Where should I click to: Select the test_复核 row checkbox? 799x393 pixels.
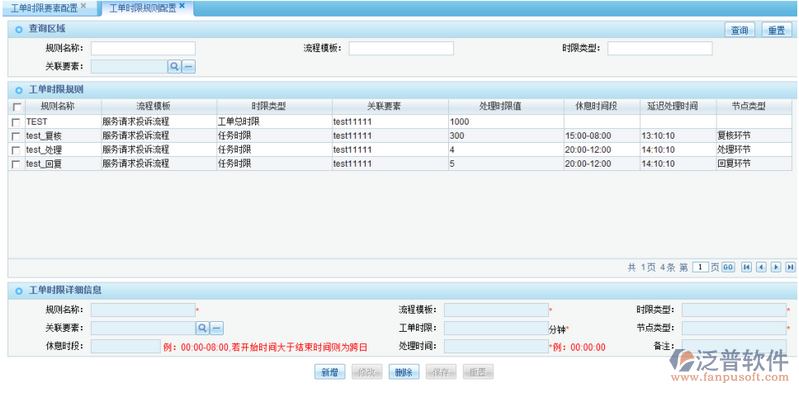(x=16, y=136)
